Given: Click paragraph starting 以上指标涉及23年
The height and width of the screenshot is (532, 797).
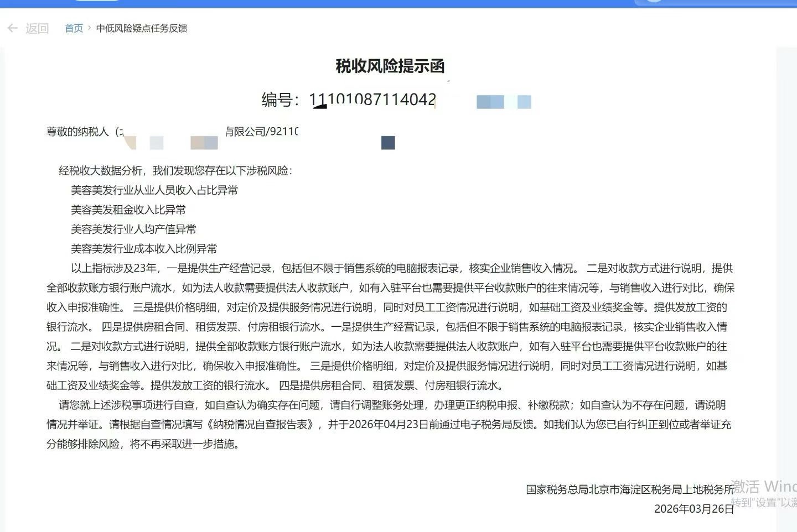Looking at the screenshot, I should (115, 269).
